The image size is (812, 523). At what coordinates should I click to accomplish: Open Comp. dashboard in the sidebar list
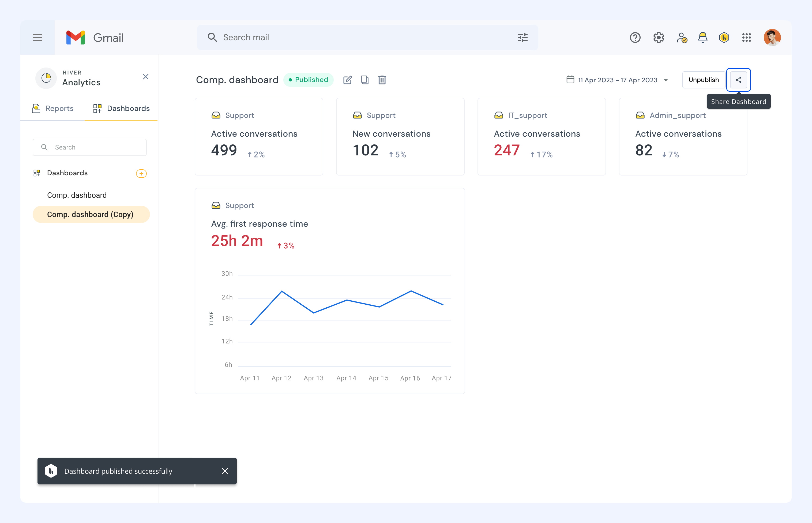pyautogui.click(x=77, y=195)
